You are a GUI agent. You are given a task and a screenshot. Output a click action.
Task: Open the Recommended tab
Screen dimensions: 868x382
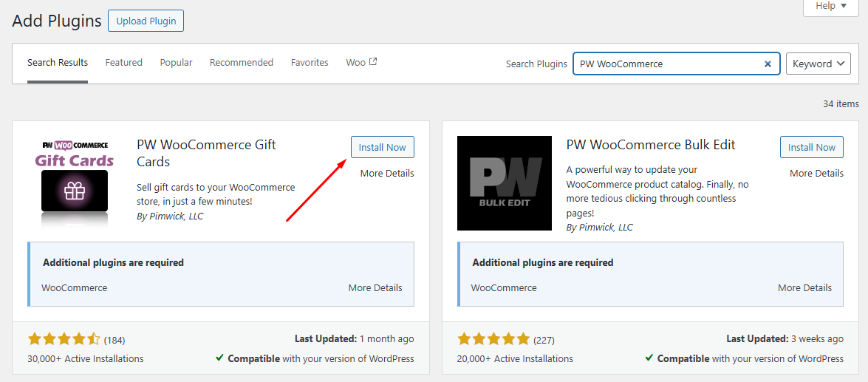pos(242,63)
